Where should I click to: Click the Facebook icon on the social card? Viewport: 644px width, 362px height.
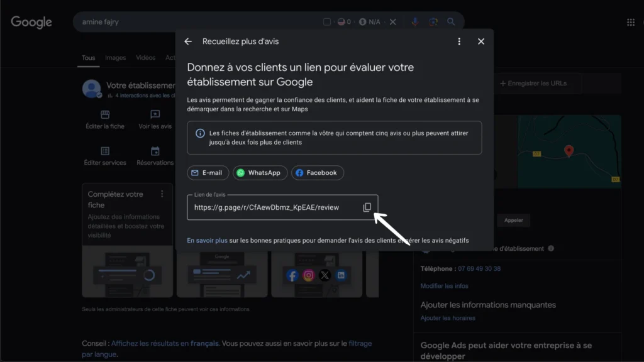coord(292,275)
